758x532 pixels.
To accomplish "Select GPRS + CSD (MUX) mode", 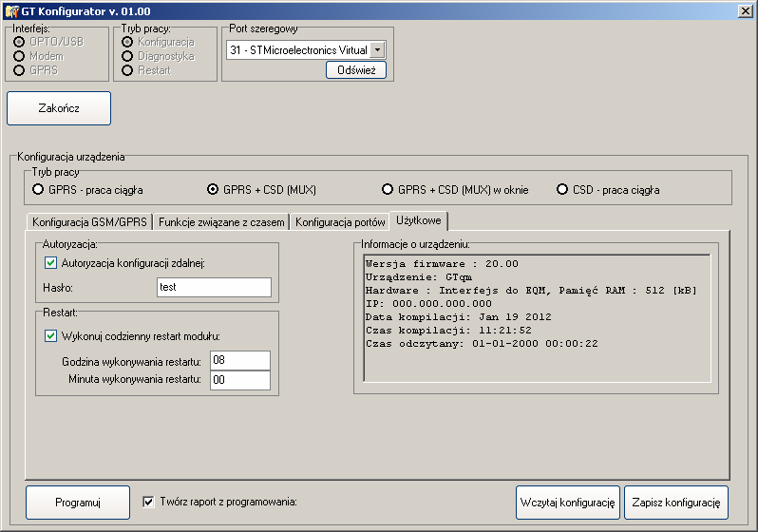I will (213, 190).
